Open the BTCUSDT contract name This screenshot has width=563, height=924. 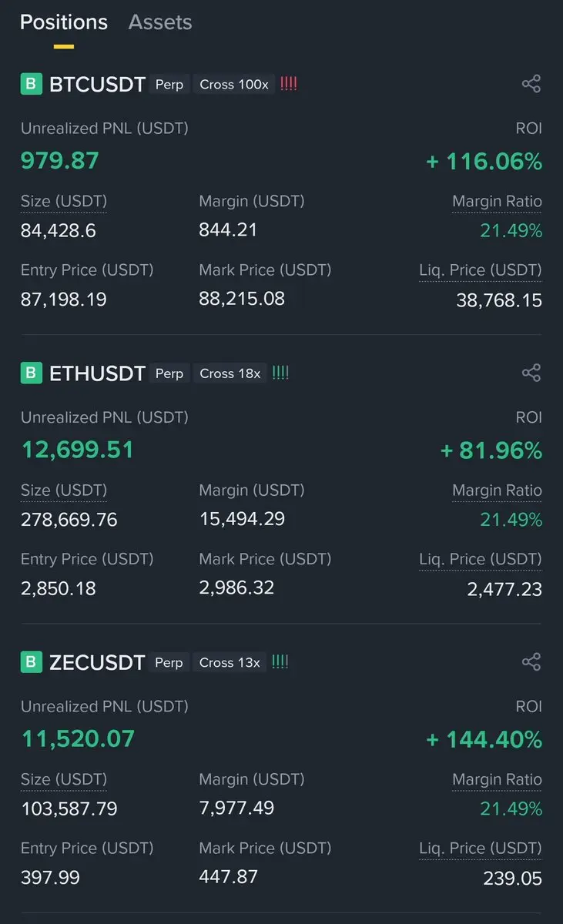(97, 85)
